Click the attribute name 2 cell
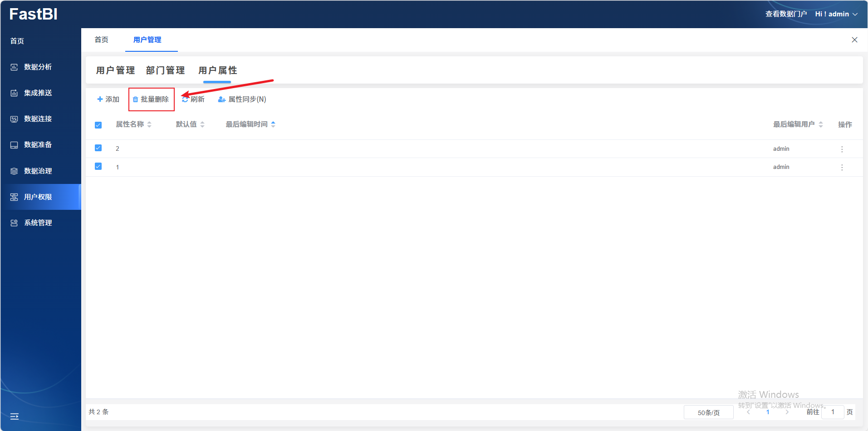The width and height of the screenshot is (868, 431). click(118, 149)
